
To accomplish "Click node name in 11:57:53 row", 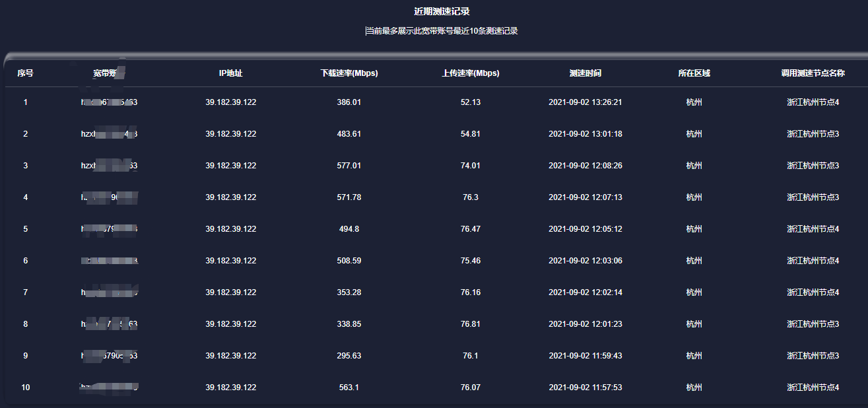I will coord(813,388).
